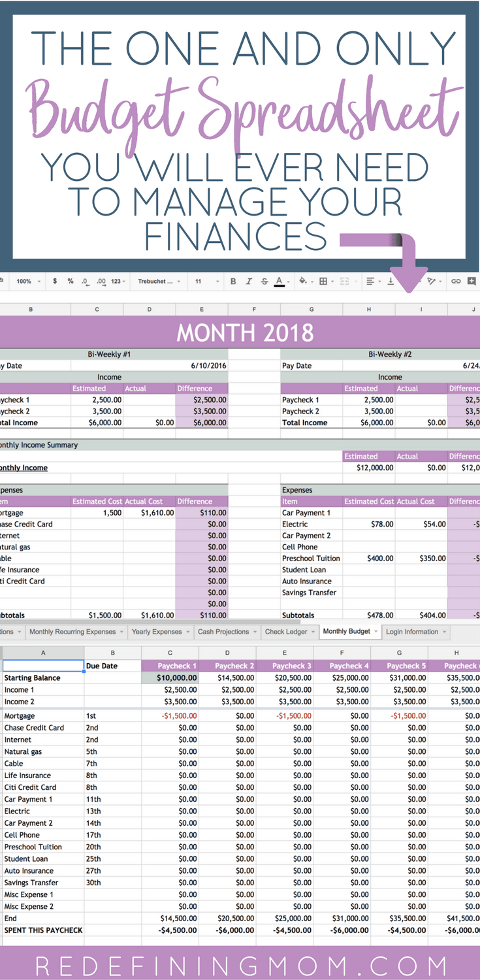Expand Cash Projections tab menu arrow
480x980 pixels.
point(255,632)
